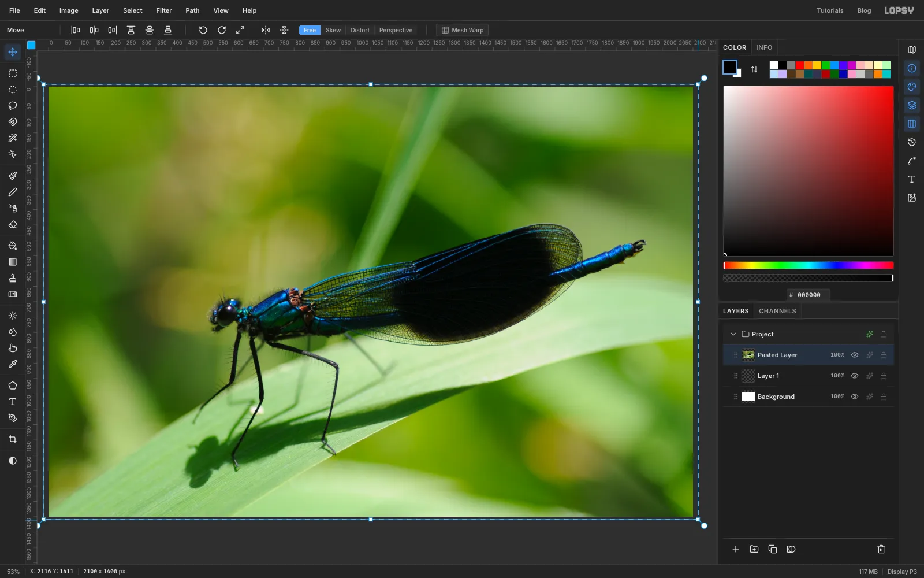924x578 pixels.
Task: Open the History panel icon
Action: (x=912, y=142)
